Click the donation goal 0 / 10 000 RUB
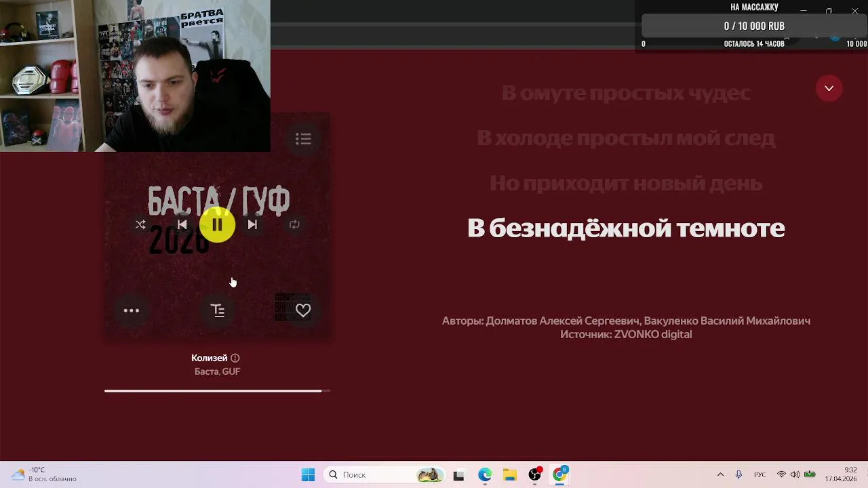The width and height of the screenshot is (868, 488). pos(754,26)
